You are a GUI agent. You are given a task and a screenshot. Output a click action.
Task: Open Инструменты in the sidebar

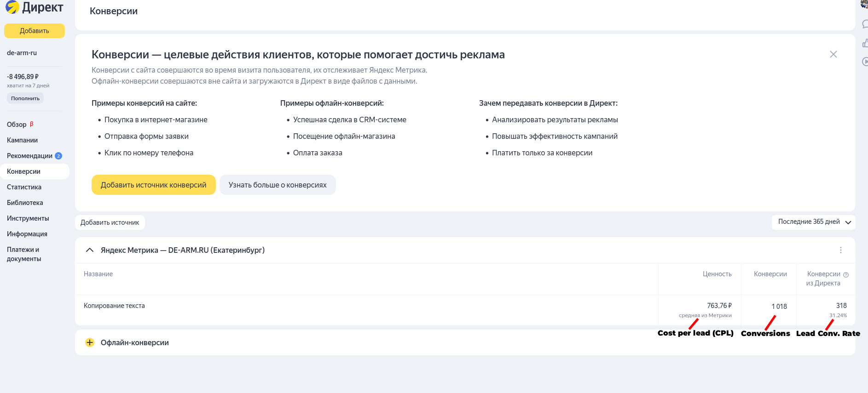click(28, 218)
